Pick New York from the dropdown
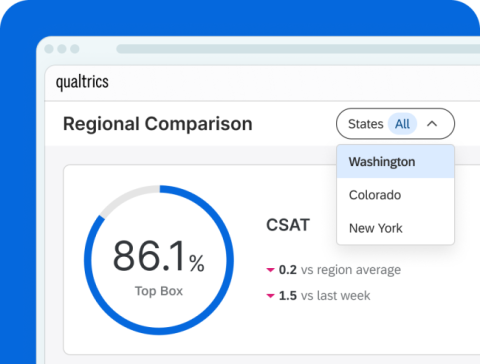 click(395, 228)
